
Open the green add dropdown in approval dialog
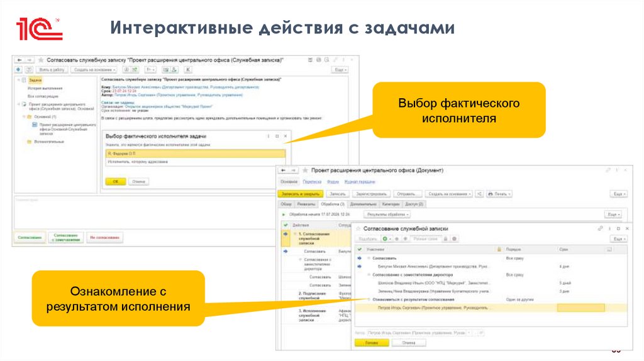pyautogui.click(x=387, y=239)
